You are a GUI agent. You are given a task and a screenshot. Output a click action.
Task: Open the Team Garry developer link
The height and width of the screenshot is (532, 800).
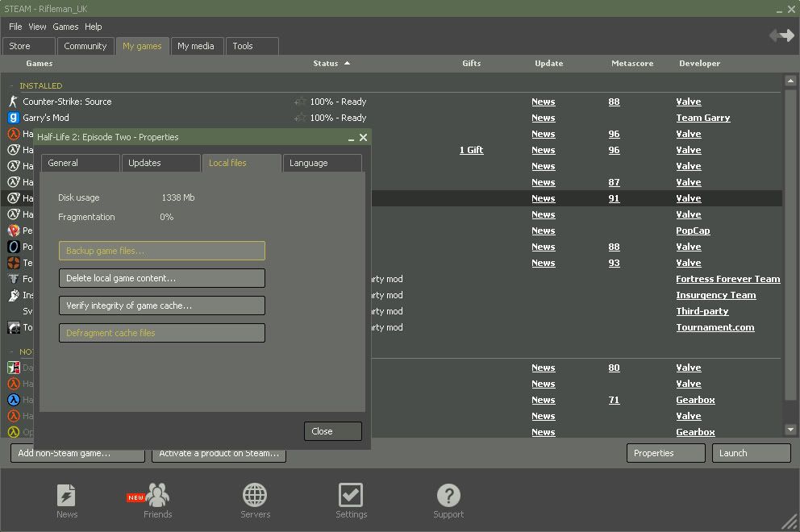702,118
